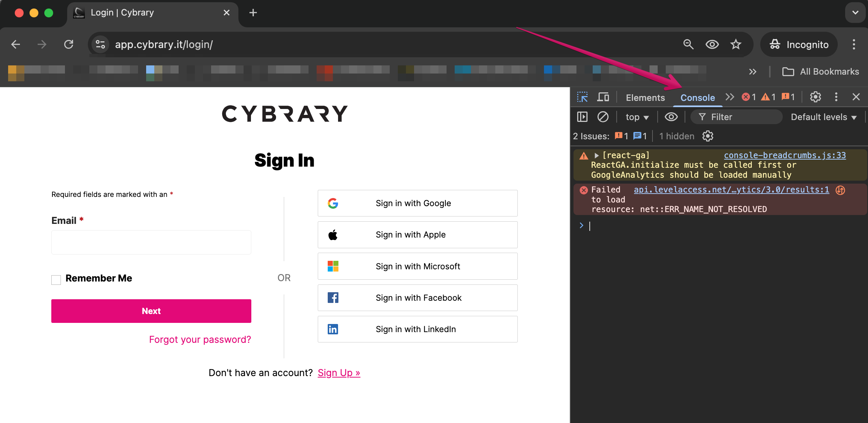Open the Chrome three-dot menu
868x423 pixels.
click(x=854, y=44)
